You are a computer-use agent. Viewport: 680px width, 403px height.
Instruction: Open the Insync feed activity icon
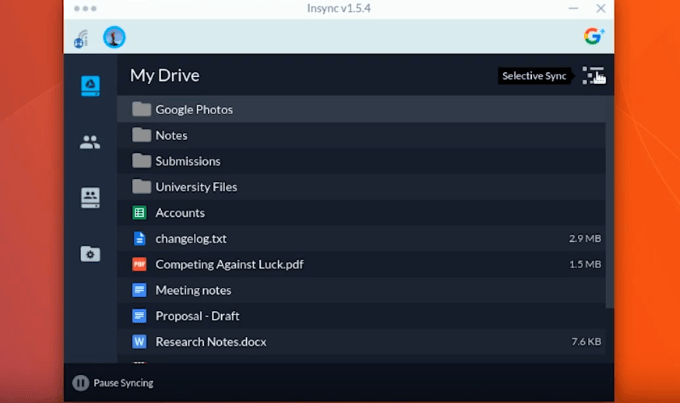click(81, 39)
